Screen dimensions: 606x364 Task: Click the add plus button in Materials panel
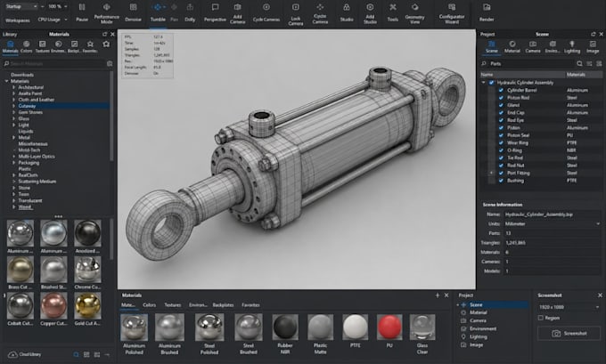point(437,295)
